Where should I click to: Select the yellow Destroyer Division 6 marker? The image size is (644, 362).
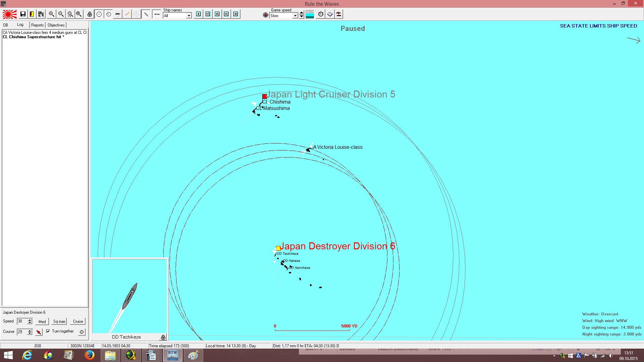coord(278,248)
